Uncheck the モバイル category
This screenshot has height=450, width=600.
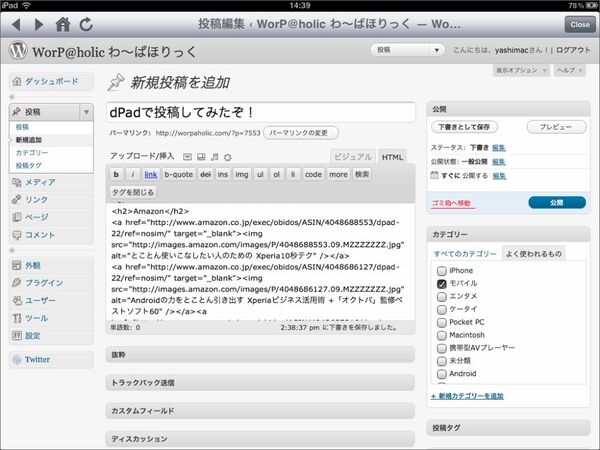tap(442, 284)
